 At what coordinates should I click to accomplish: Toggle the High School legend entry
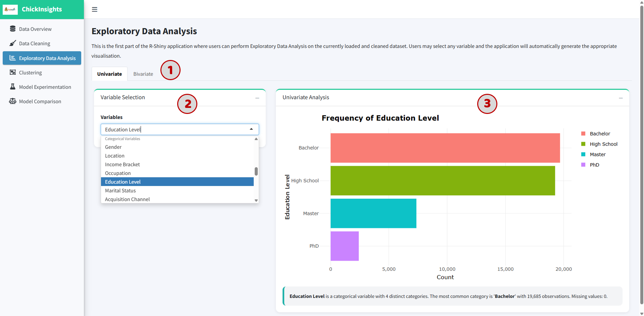[599, 144]
